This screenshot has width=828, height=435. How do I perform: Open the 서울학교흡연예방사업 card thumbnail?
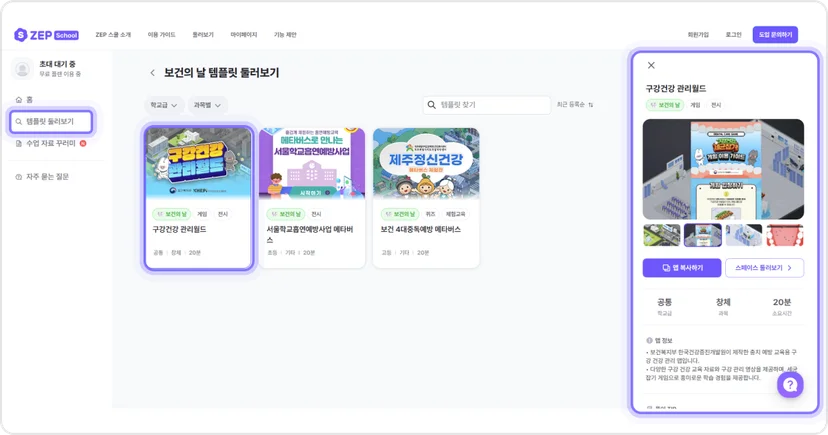tap(312, 163)
